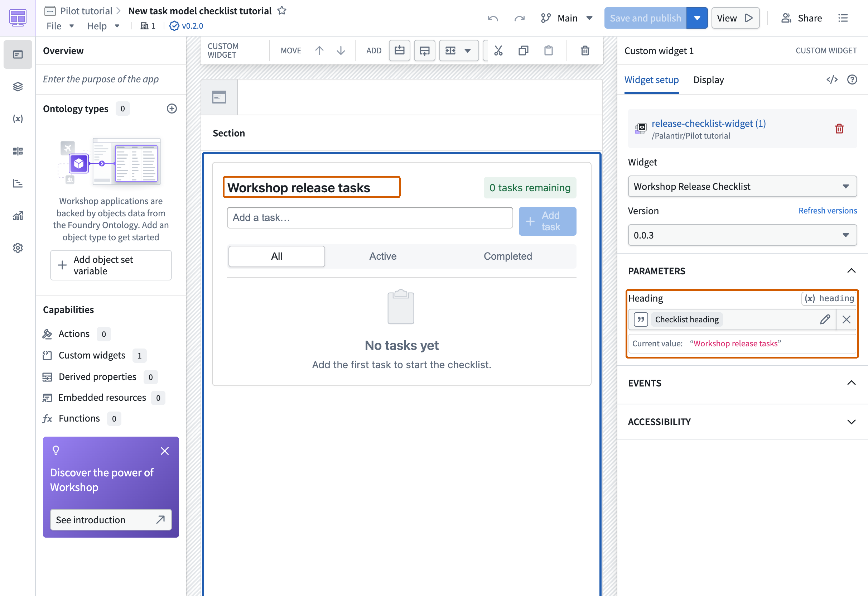The image size is (868, 596).
Task: Show Active tasks filter
Action: (382, 256)
